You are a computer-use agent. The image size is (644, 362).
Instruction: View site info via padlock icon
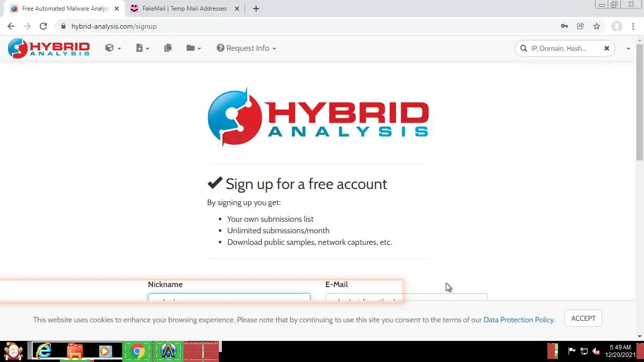tap(63, 26)
